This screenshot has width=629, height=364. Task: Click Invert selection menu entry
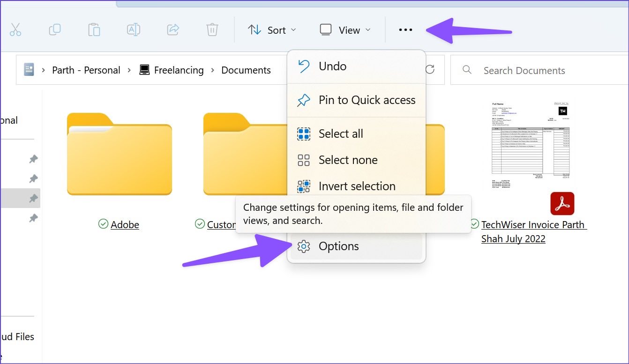pos(356,186)
